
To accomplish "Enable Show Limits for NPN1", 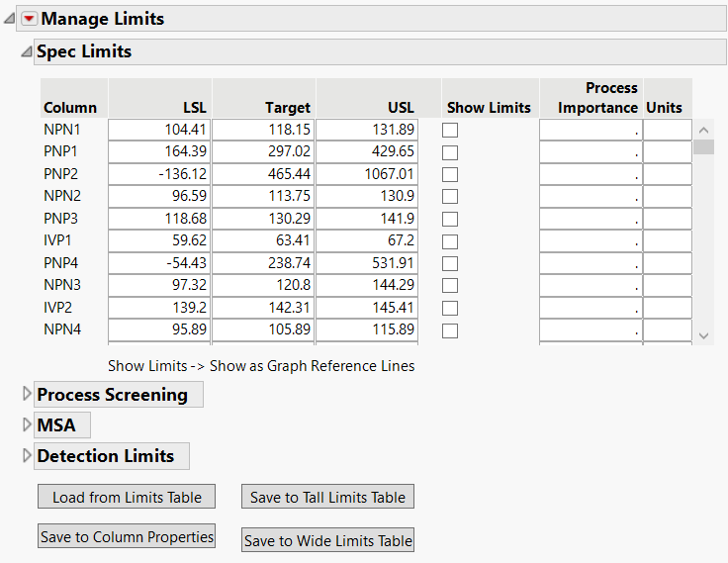I will tap(450, 130).
